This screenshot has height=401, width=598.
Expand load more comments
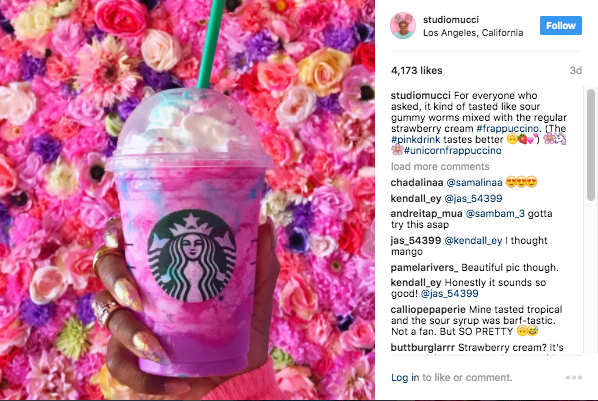coord(440,167)
